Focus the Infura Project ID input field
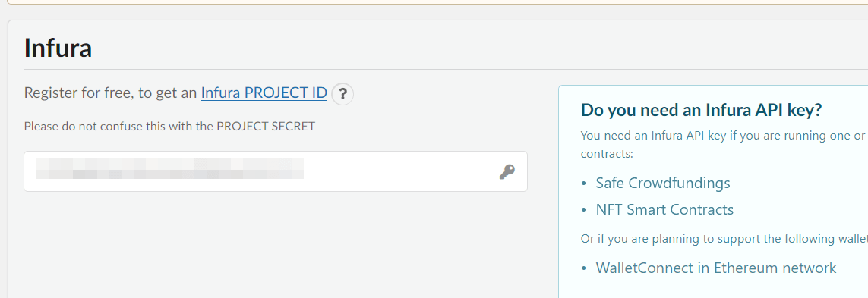The height and width of the screenshot is (298, 868). [x=275, y=171]
